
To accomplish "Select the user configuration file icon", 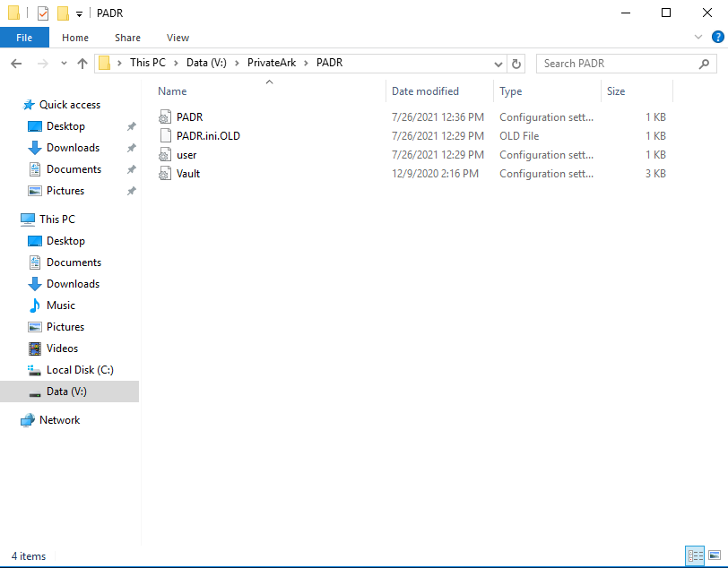I will coord(164,154).
